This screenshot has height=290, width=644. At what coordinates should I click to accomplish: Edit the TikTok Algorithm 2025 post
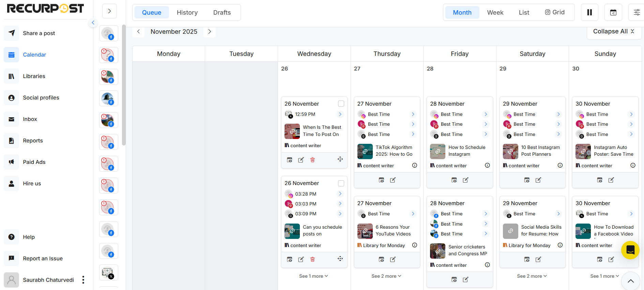(x=393, y=180)
